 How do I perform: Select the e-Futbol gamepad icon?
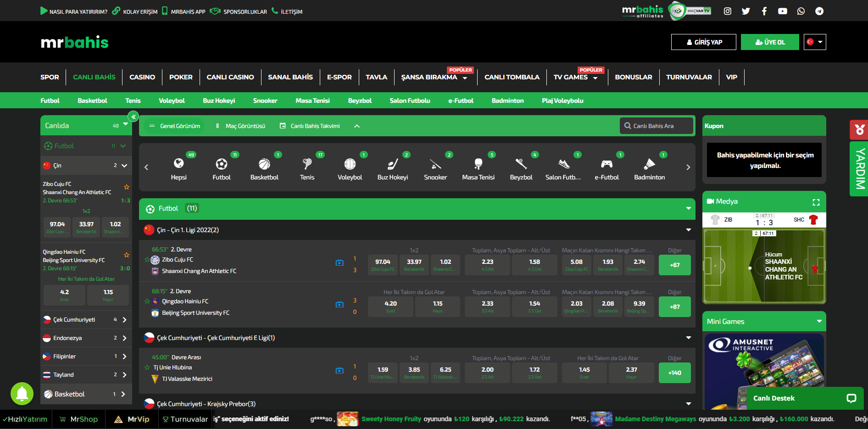click(x=606, y=164)
